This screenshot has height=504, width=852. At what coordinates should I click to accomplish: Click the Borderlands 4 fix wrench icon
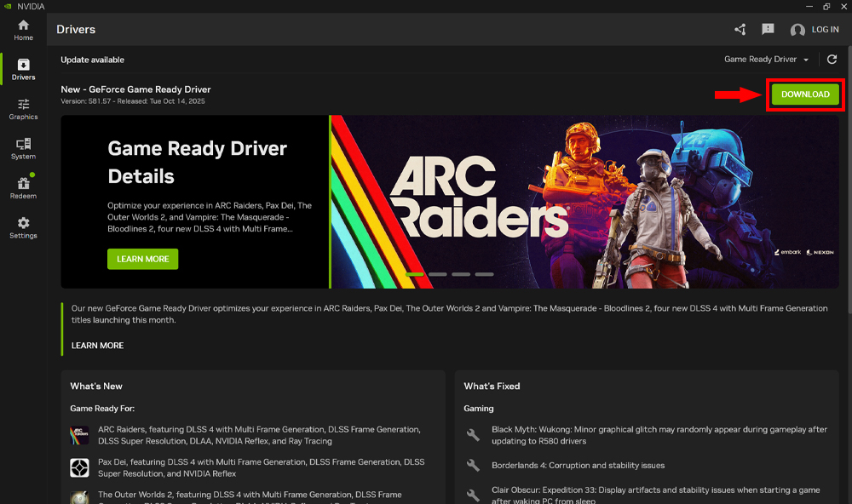click(474, 466)
